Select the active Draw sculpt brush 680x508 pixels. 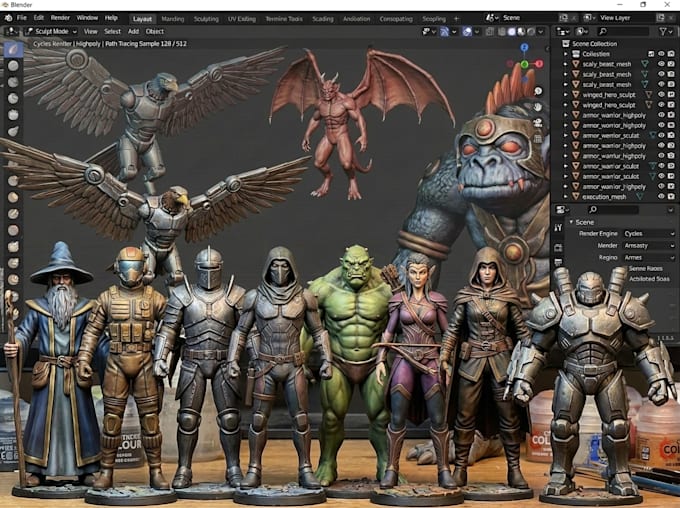pos(13,49)
